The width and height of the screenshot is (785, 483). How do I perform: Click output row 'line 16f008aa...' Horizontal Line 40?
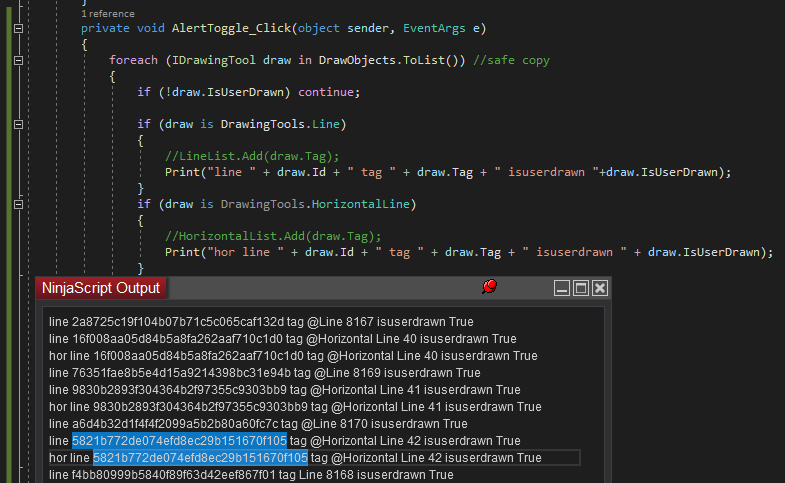[x=282, y=339]
